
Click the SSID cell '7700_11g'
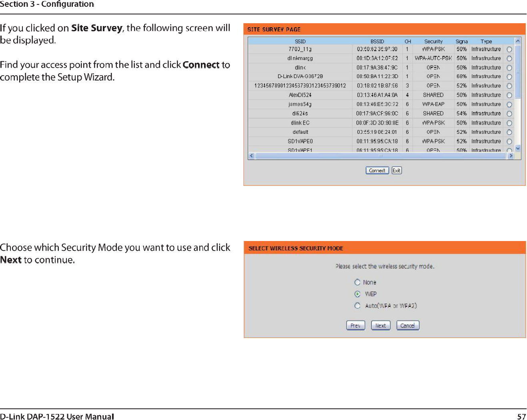300,49
